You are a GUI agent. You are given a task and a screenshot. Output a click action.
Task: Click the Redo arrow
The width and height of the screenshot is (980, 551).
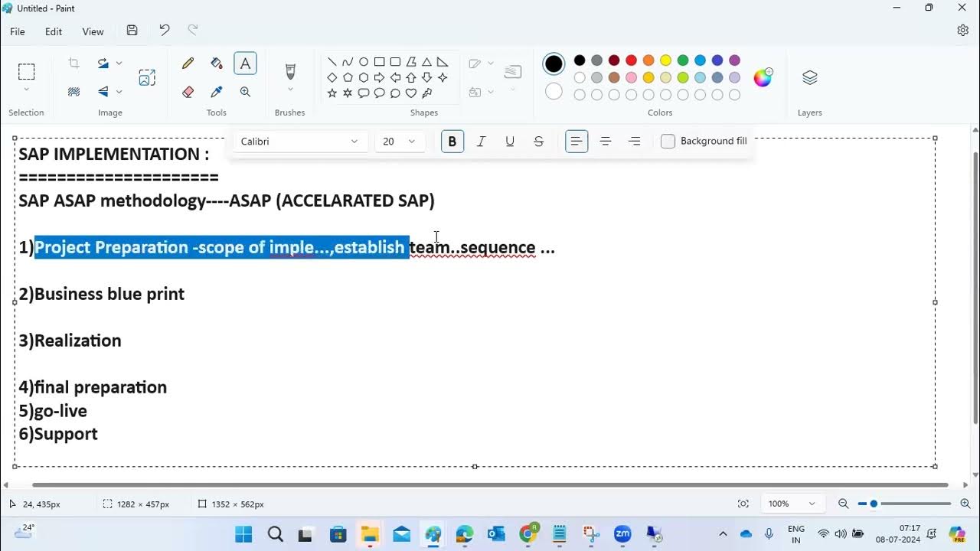193,31
